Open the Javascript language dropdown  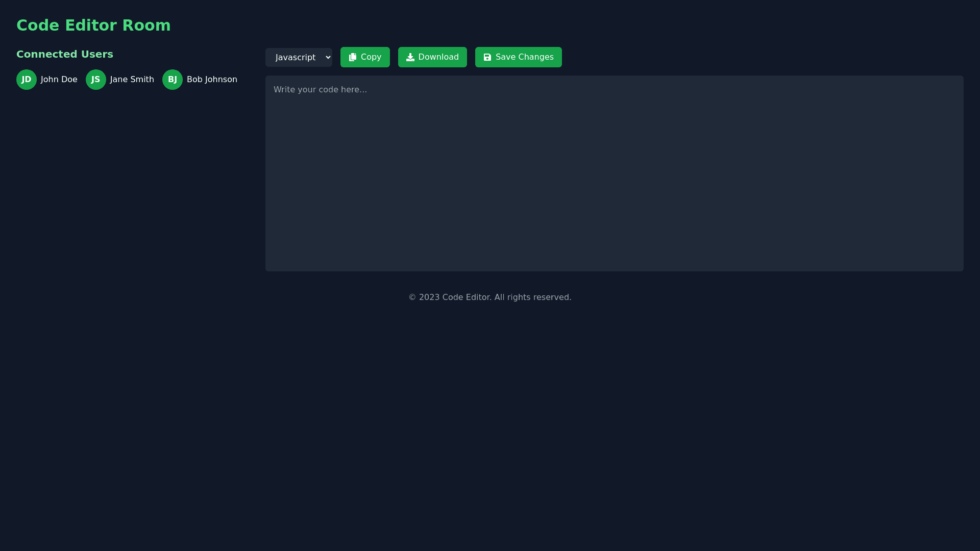[x=296, y=58]
